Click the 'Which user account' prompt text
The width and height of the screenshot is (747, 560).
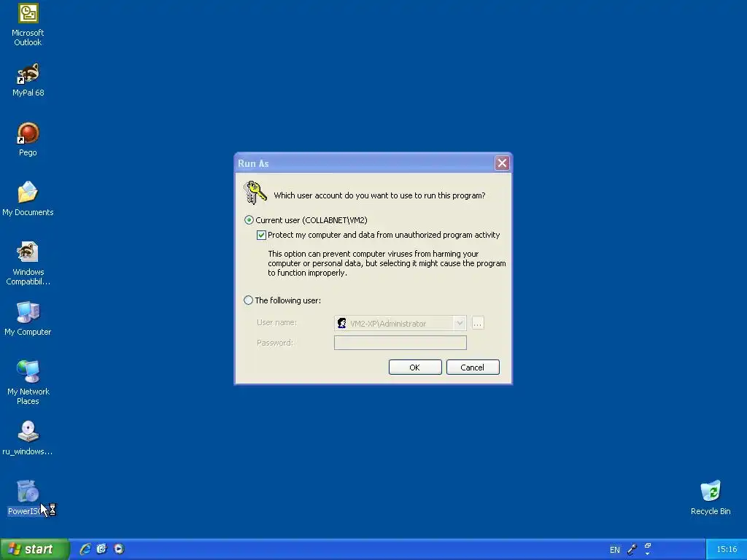pyautogui.click(x=379, y=195)
